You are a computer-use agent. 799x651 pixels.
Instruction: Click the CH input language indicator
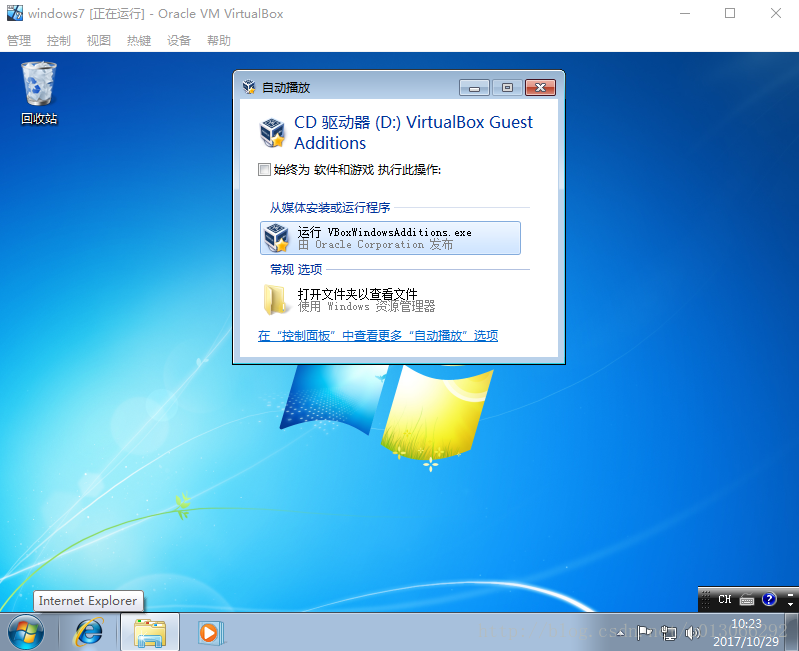coord(725,600)
